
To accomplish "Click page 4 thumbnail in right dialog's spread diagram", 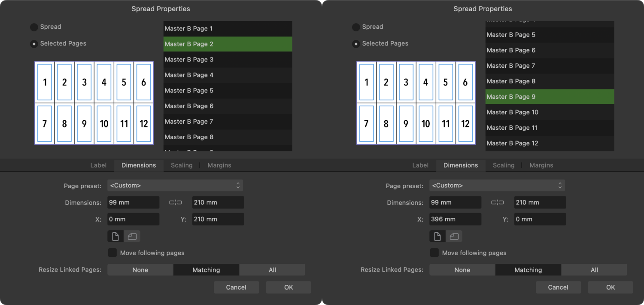I will click(425, 82).
